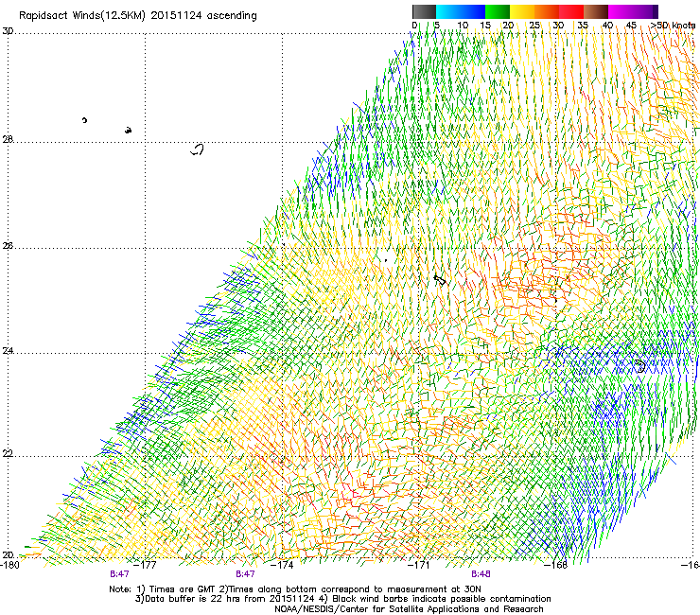Click the gray 0-5 knots legend segment
This screenshot has width=700, height=615.
pyautogui.click(x=424, y=11)
